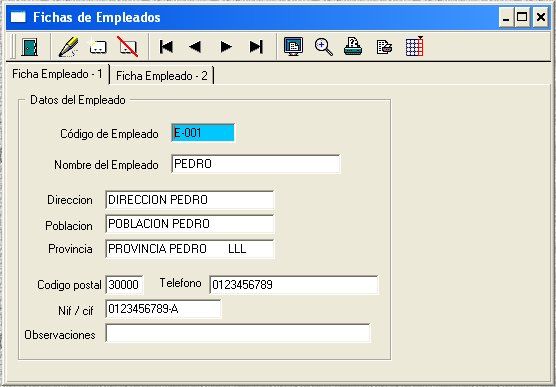Click the exit door icon
The height and width of the screenshot is (387, 556).
(x=29, y=47)
